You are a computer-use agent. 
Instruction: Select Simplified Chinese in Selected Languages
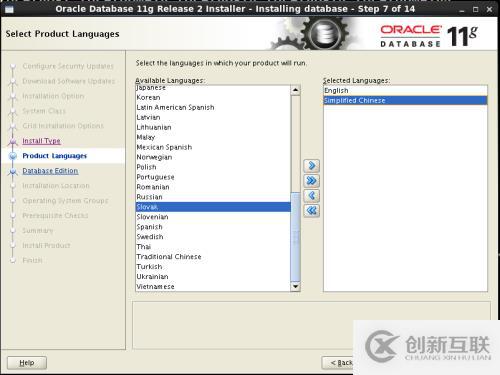click(405, 101)
